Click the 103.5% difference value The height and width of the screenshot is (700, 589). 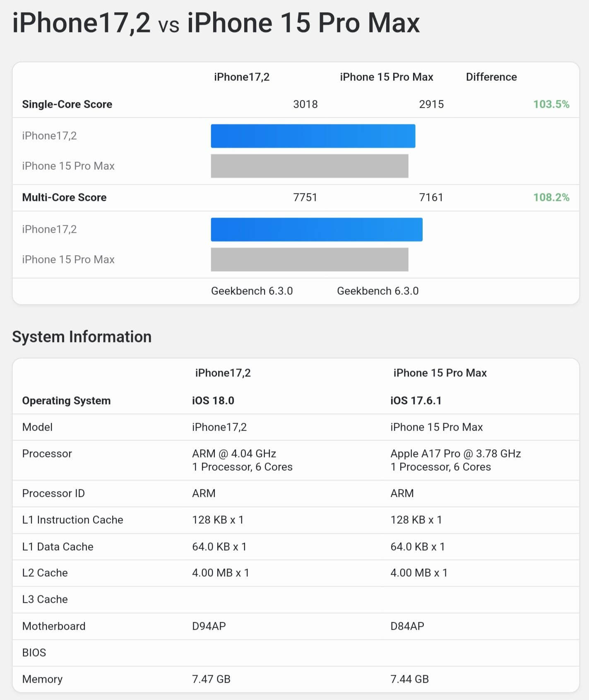click(x=551, y=104)
